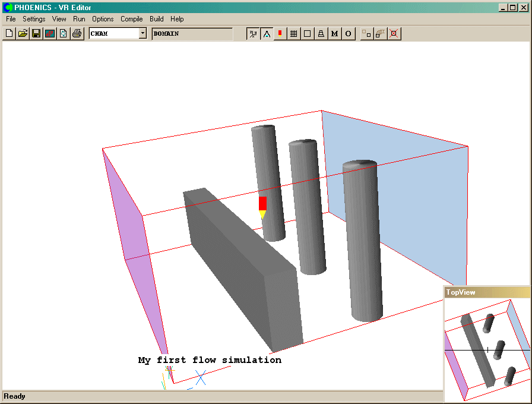Click the Build menu label
The width and height of the screenshot is (532, 404).
pyautogui.click(x=157, y=19)
